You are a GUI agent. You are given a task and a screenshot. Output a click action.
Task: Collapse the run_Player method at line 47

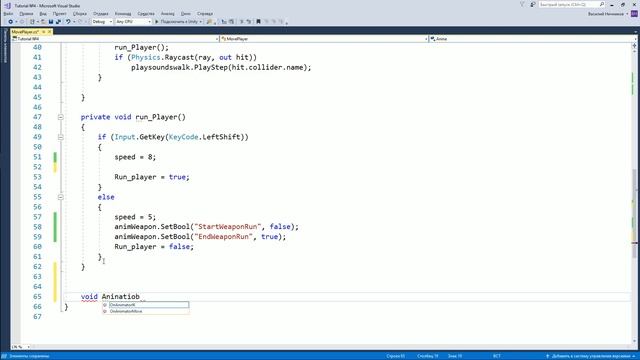(60, 117)
